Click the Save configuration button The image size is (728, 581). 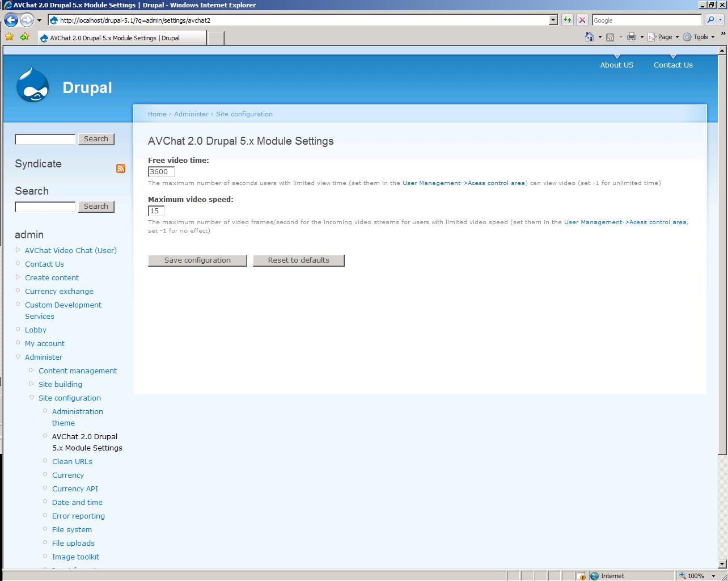tap(197, 260)
